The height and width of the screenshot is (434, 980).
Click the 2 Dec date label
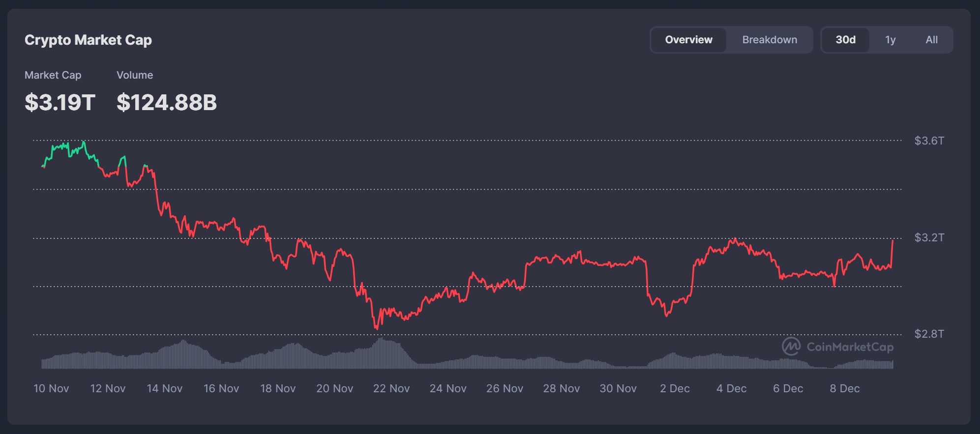675,388
